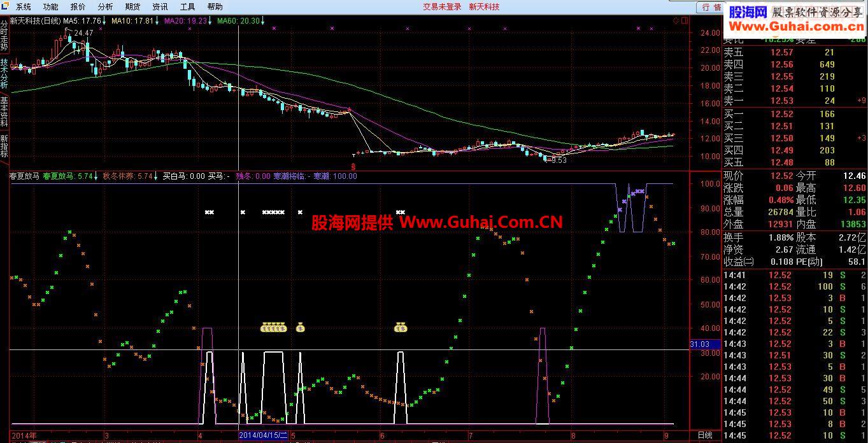Viewport: 868px width, 443px height.
Task: Click the 31.03 value marker on indicator axis
Action: pyautogui.click(x=705, y=344)
